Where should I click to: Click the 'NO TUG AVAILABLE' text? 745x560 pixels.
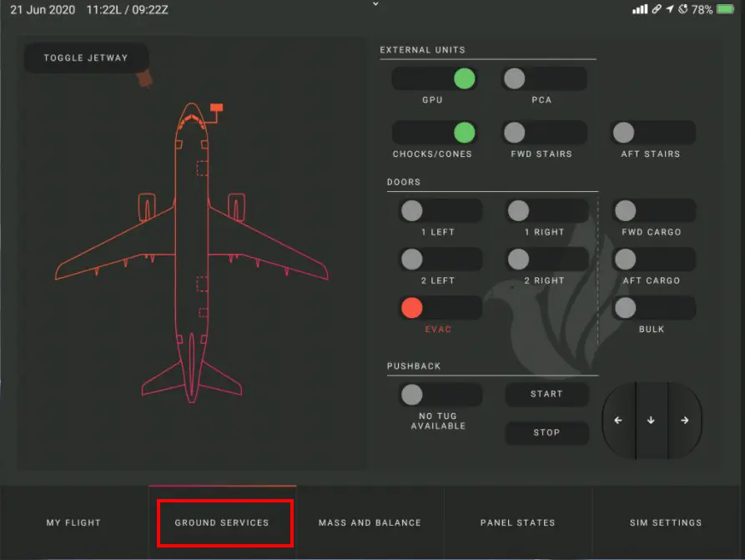pyautogui.click(x=438, y=421)
